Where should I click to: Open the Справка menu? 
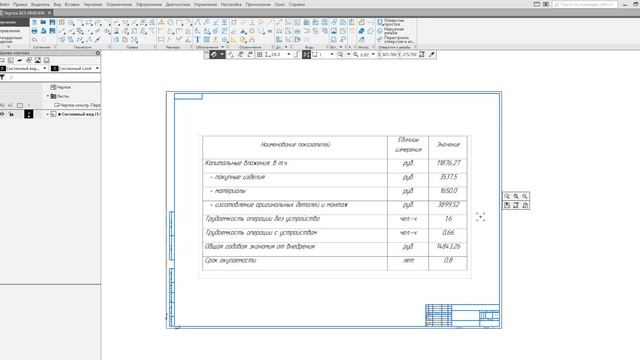tap(297, 4)
